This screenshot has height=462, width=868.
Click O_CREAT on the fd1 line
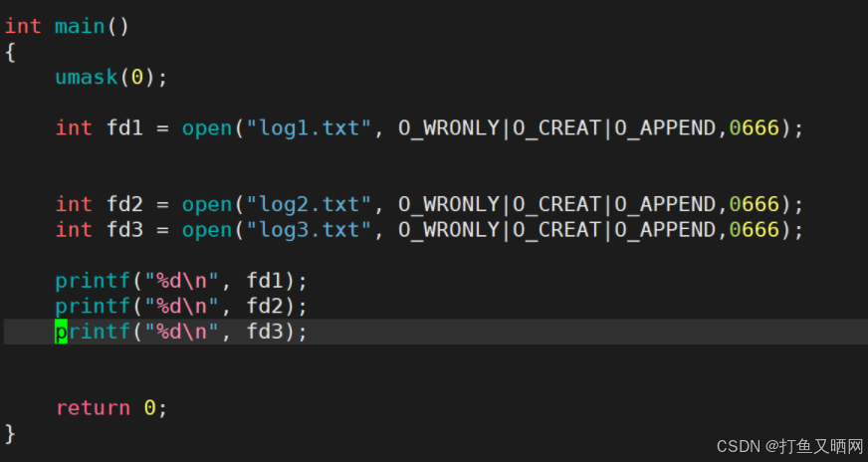click(556, 128)
